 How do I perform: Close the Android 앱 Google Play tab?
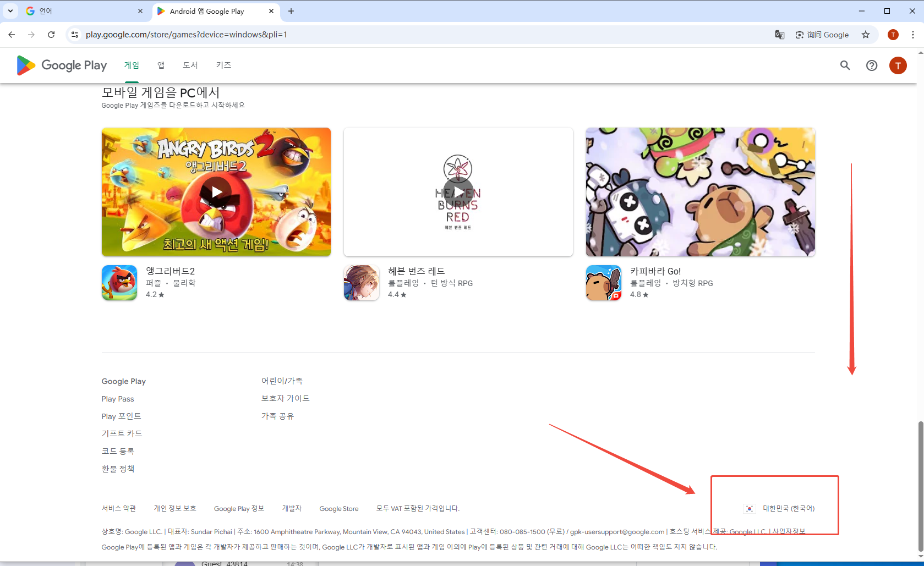click(271, 11)
